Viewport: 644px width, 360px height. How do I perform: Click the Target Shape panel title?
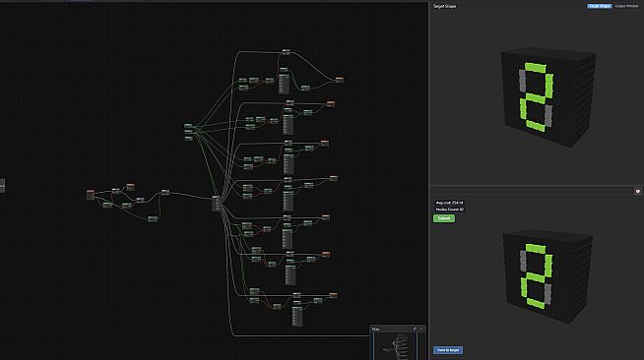[x=444, y=6]
